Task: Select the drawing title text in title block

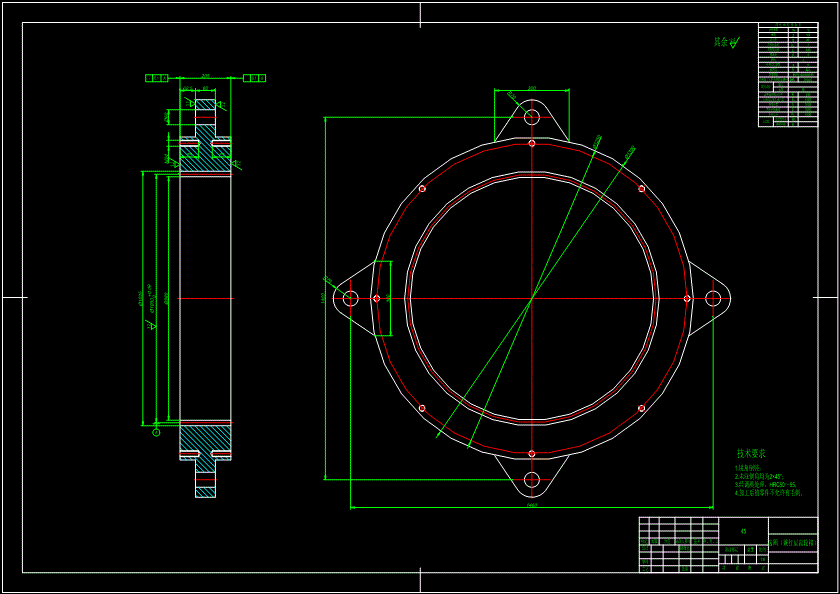Action: point(793,543)
